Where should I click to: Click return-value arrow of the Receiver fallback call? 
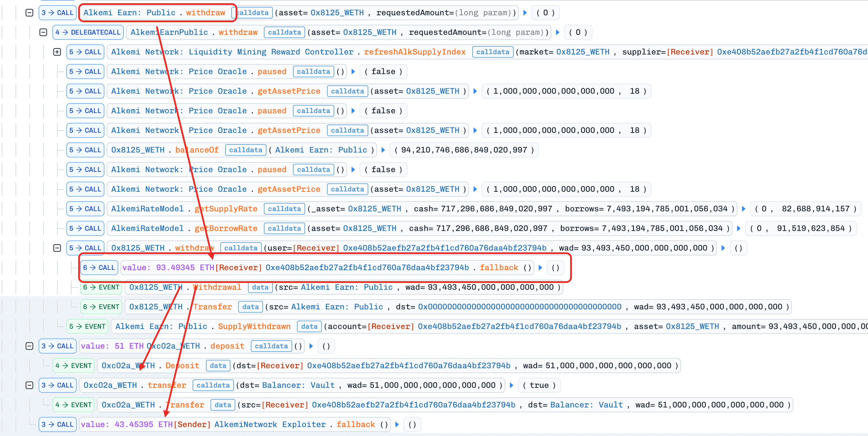pos(540,268)
